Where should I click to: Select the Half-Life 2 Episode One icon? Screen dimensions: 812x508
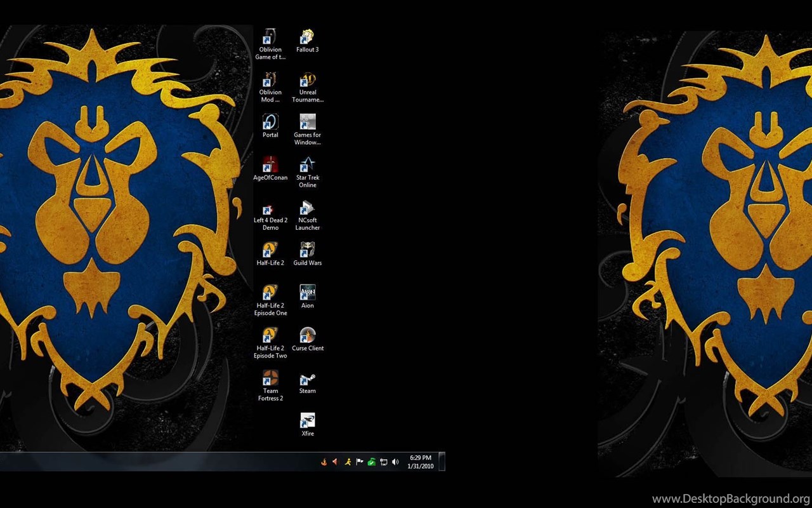[270, 300]
